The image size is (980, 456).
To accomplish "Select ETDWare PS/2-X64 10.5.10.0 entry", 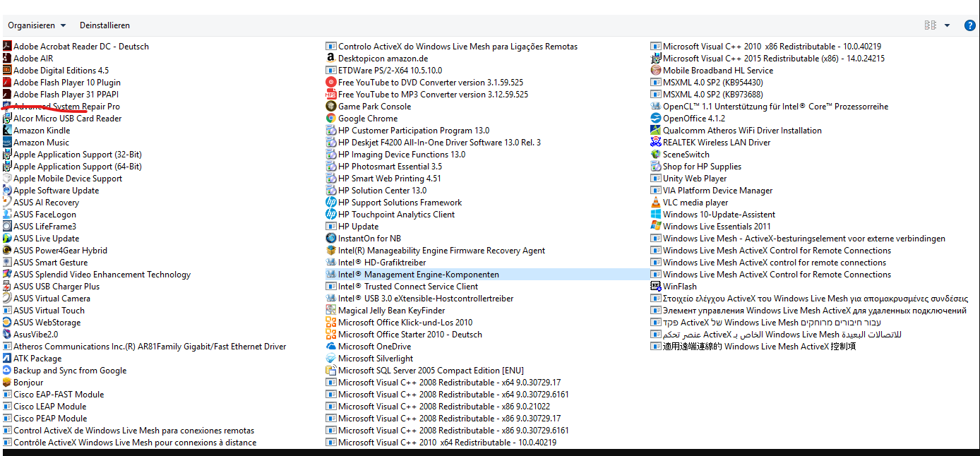I will (x=384, y=71).
